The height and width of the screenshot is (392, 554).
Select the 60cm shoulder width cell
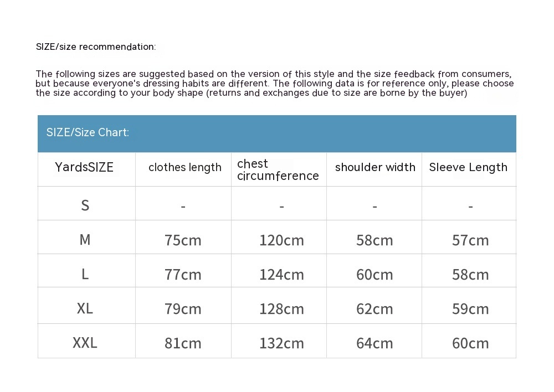375,275
